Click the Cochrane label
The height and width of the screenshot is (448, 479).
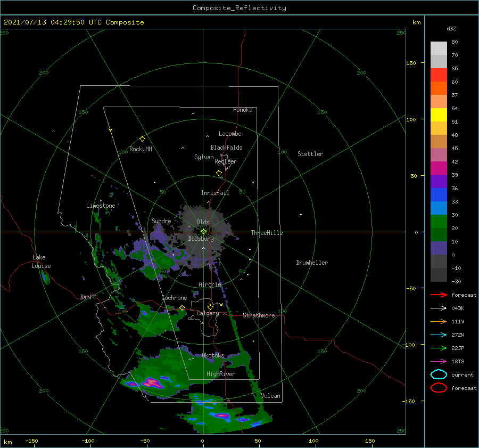tap(174, 298)
